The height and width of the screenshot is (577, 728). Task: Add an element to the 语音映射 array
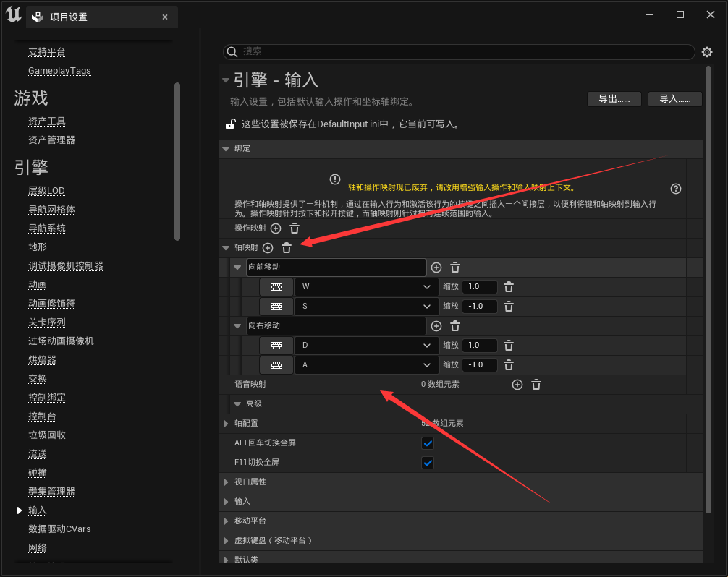[x=517, y=384]
